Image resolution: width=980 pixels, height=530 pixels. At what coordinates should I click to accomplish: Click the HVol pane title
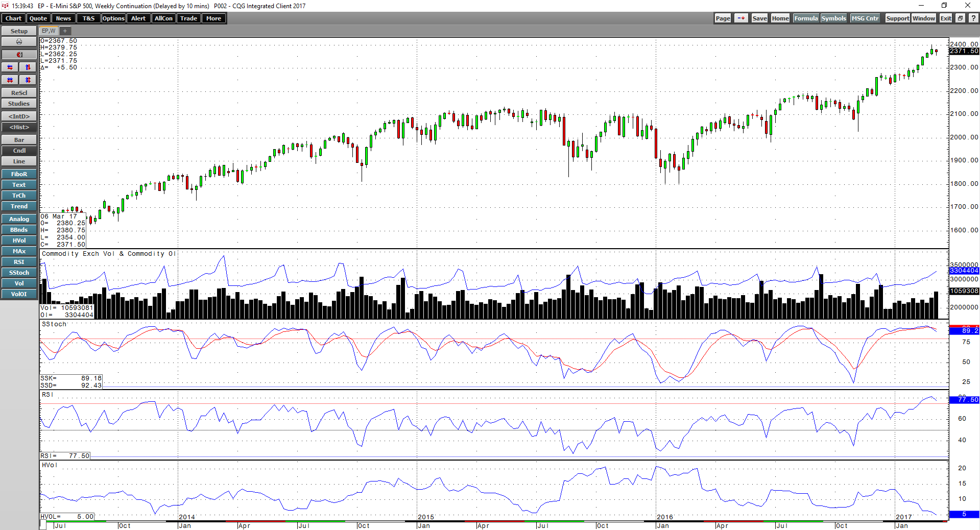pyautogui.click(x=50, y=465)
